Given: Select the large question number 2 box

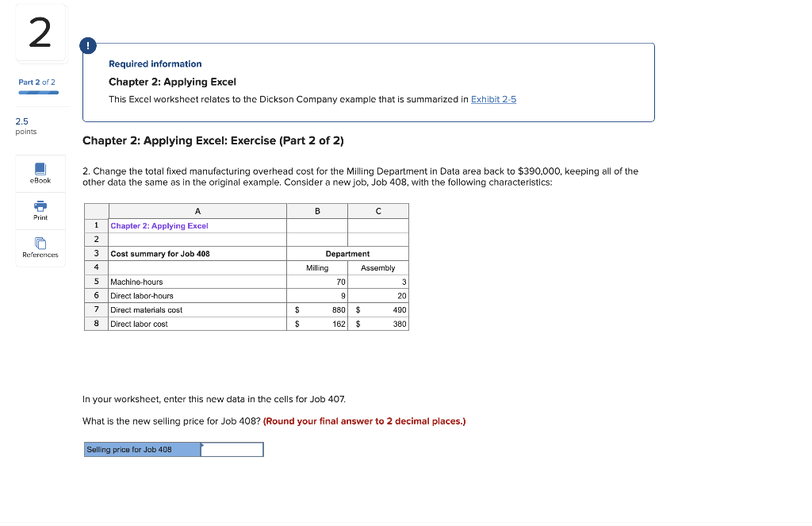Looking at the screenshot, I should [x=40, y=33].
